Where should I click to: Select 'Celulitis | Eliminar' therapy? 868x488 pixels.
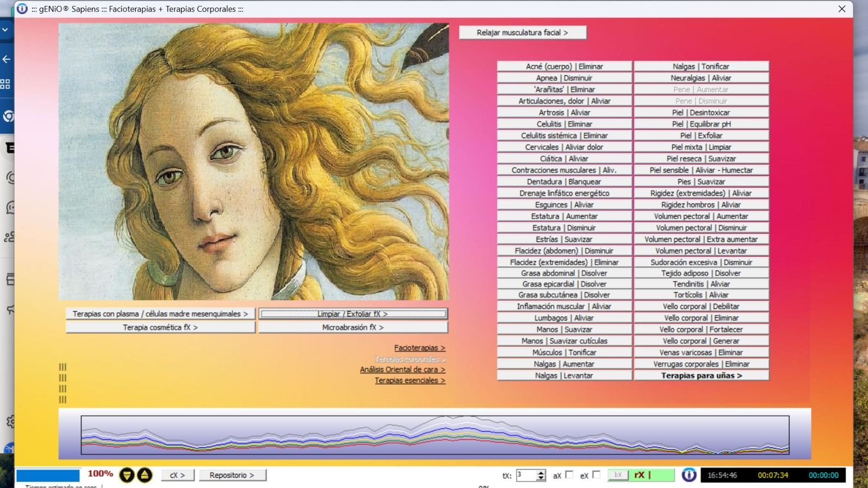(x=564, y=124)
